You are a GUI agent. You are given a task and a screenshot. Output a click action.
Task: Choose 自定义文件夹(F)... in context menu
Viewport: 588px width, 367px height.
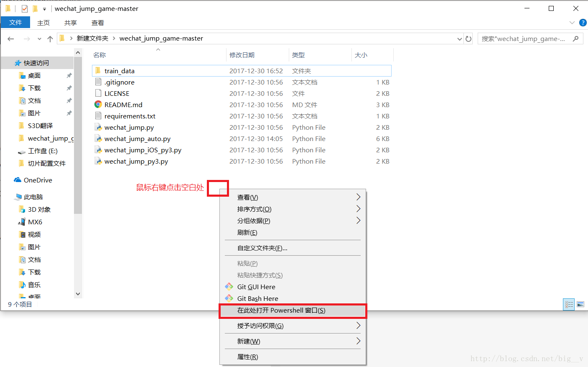click(x=293, y=248)
